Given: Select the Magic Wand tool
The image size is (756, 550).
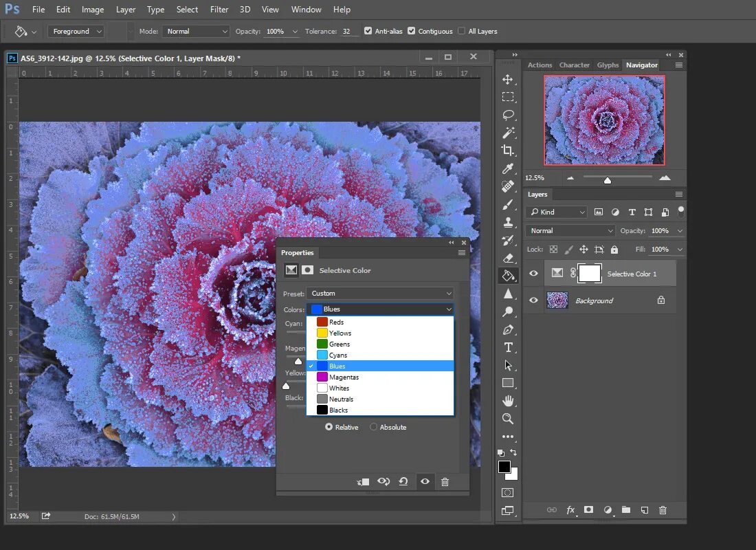Looking at the screenshot, I should 508,133.
